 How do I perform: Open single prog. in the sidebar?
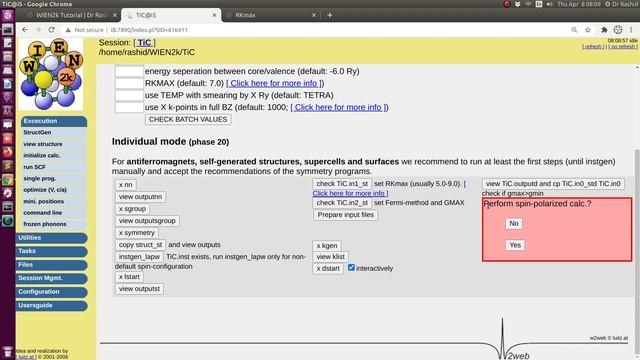(40, 178)
